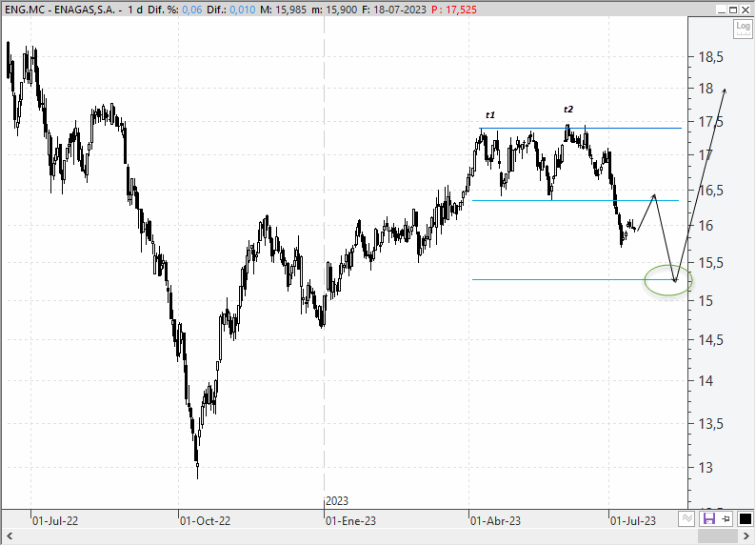756x546 pixels.
Task: Click the '01-Ene-23' date axis label
Action: coord(351,521)
